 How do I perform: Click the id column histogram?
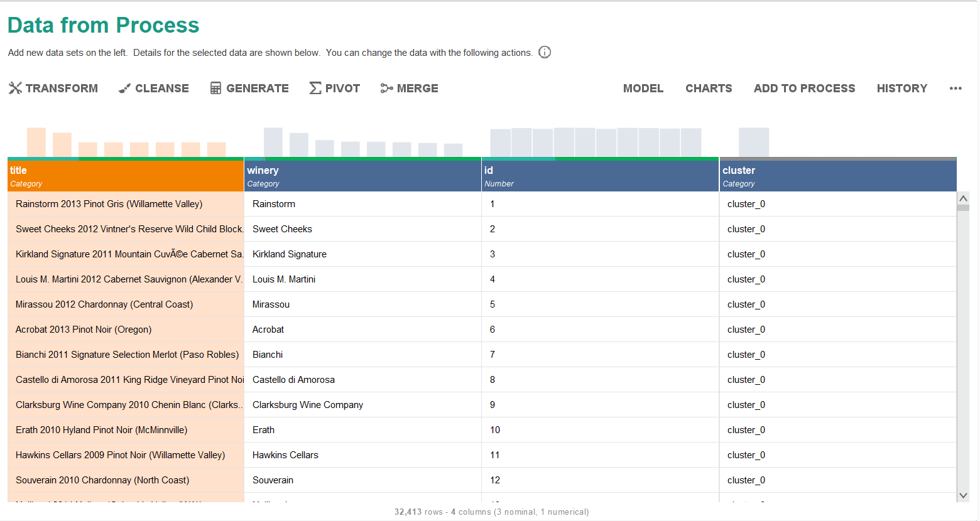[x=596, y=142]
